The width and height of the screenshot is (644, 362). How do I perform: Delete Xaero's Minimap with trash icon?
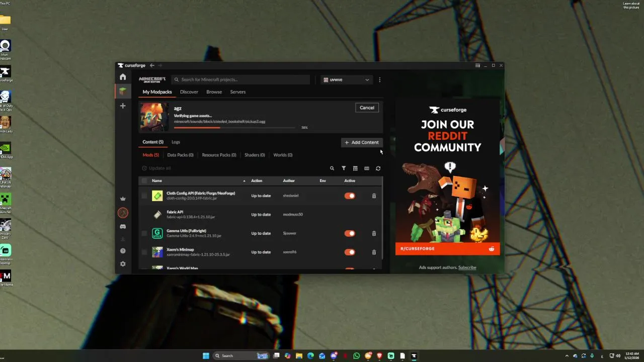coord(374,252)
